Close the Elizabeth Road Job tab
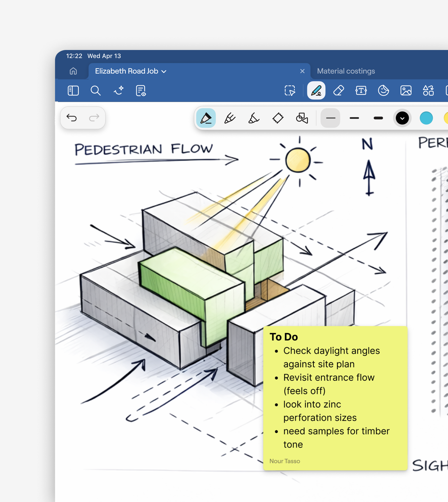Screen dimensions: 448x502 302,71
